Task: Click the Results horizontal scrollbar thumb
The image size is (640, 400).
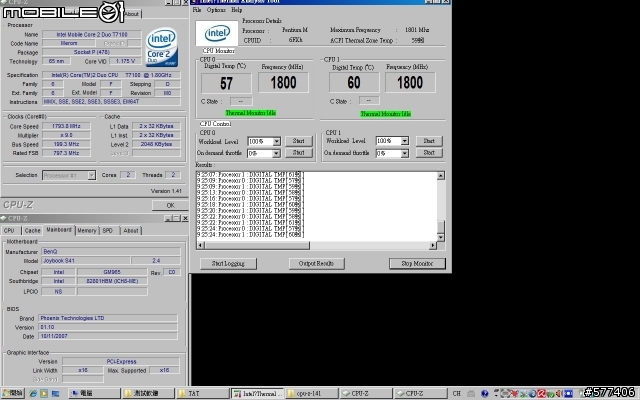Action: tap(257, 245)
